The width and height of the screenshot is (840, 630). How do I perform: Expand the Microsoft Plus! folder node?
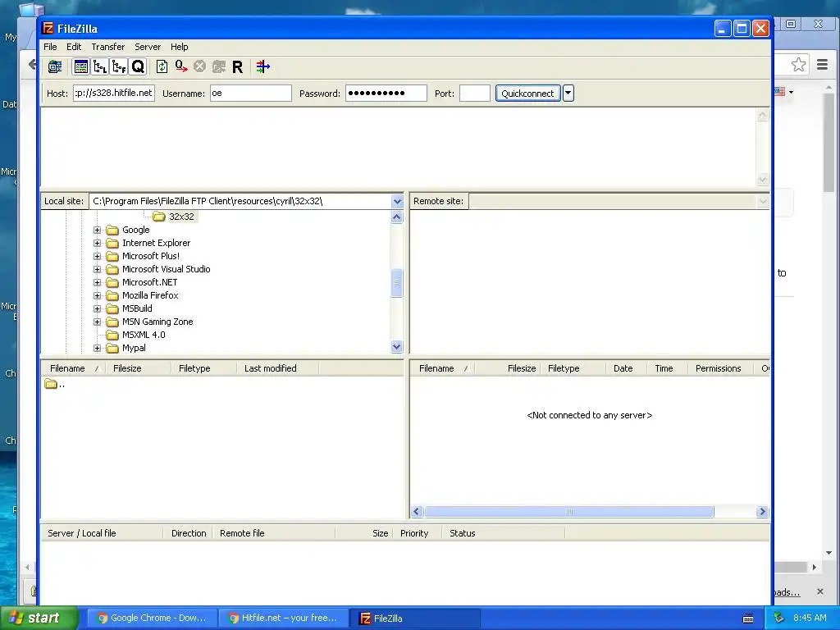(97, 256)
